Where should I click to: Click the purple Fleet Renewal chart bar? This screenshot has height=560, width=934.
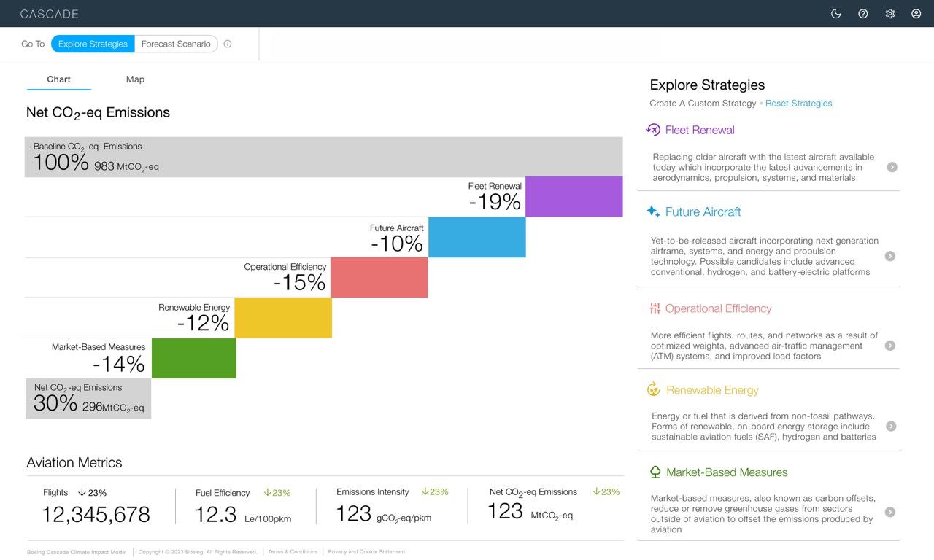pos(574,196)
